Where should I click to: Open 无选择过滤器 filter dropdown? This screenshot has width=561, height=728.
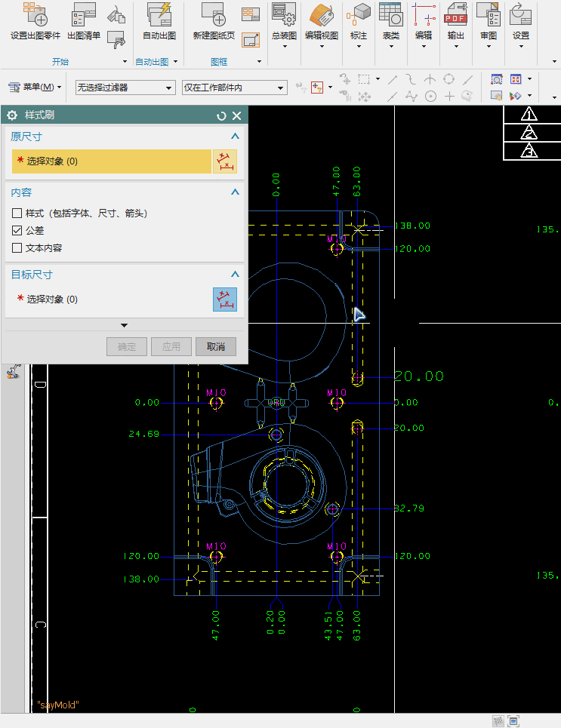coord(125,88)
